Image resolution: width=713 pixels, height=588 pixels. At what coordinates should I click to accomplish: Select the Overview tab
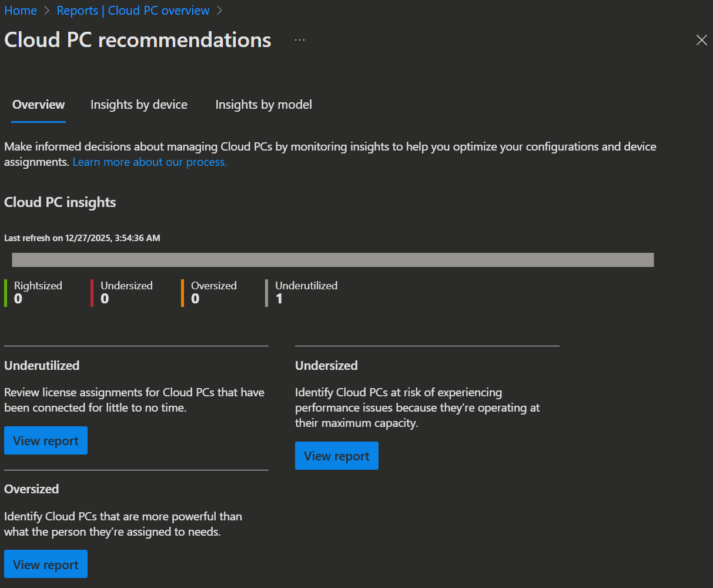click(x=39, y=105)
